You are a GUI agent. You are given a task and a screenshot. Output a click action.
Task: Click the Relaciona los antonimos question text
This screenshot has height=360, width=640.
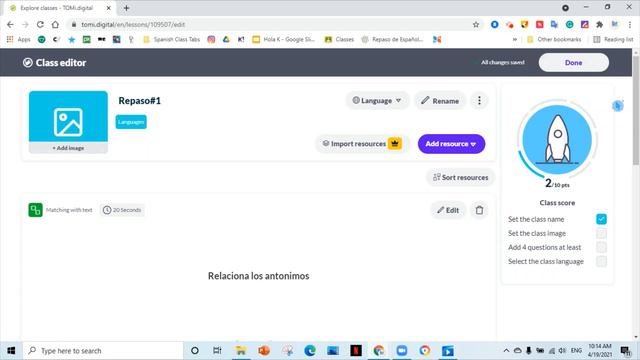pyautogui.click(x=258, y=276)
